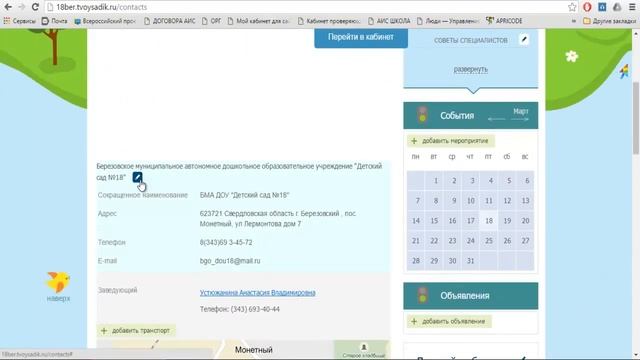Click the traffic light icon in Объявления header

(422, 296)
